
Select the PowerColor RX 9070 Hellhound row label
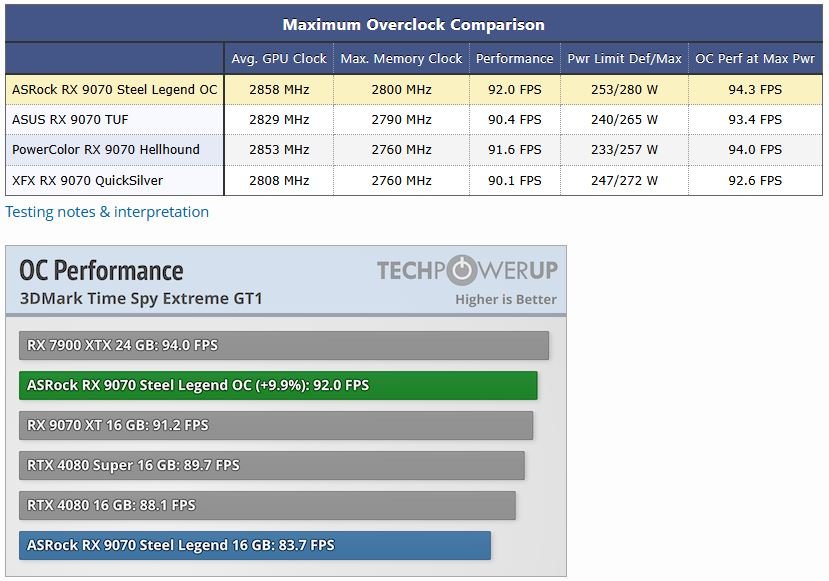106,150
